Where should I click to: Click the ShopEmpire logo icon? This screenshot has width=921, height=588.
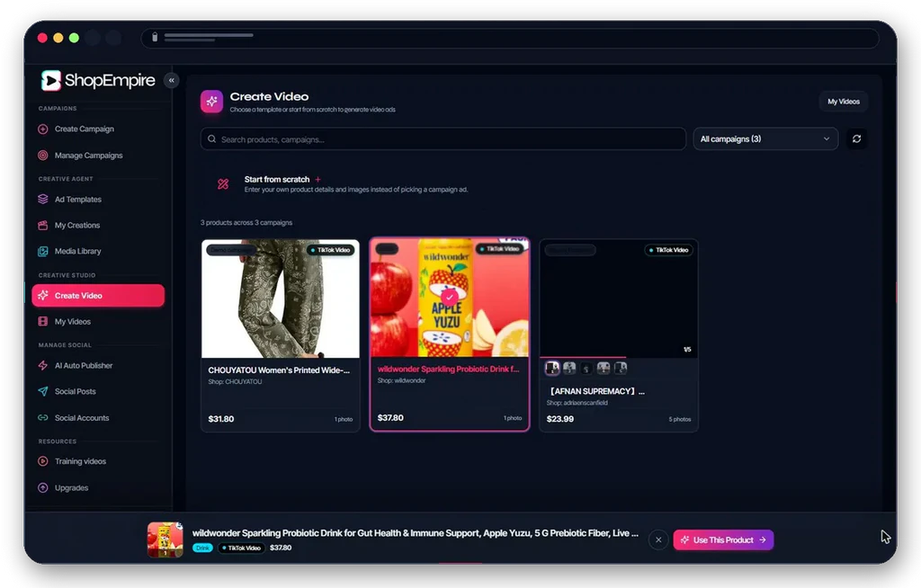point(51,81)
